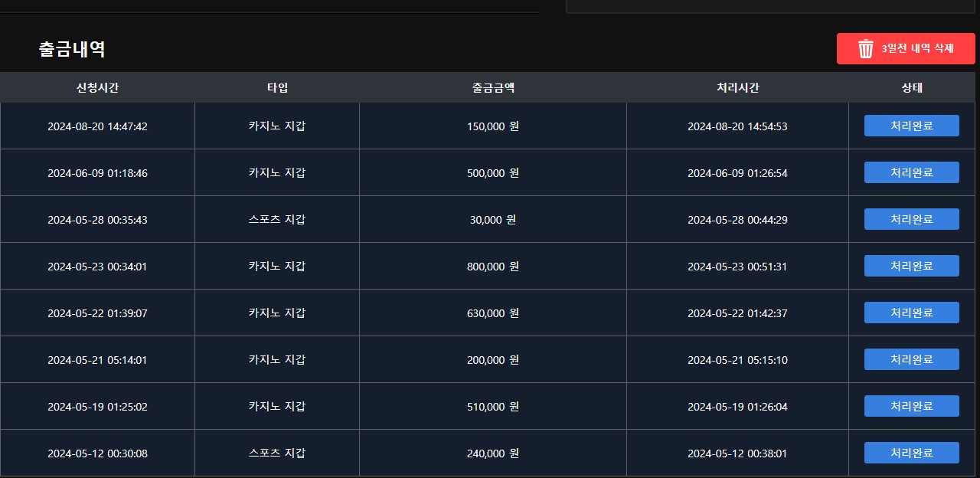Click 처리완료 status for 500,000 원 withdrawal
Viewport: 980px width, 478px height.
point(911,172)
